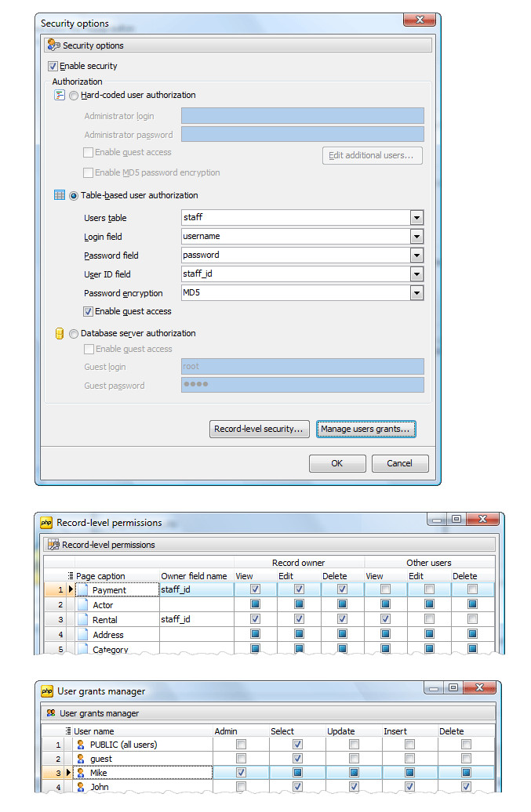The width and height of the screenshot is (531, 812).
Task: Click the User grants manager header icon
Action: [x=51, y=713]
